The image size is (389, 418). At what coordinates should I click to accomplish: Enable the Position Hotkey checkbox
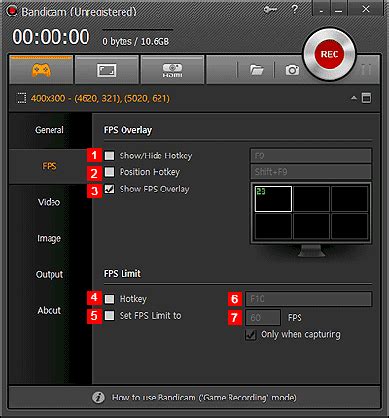[109, 172]
